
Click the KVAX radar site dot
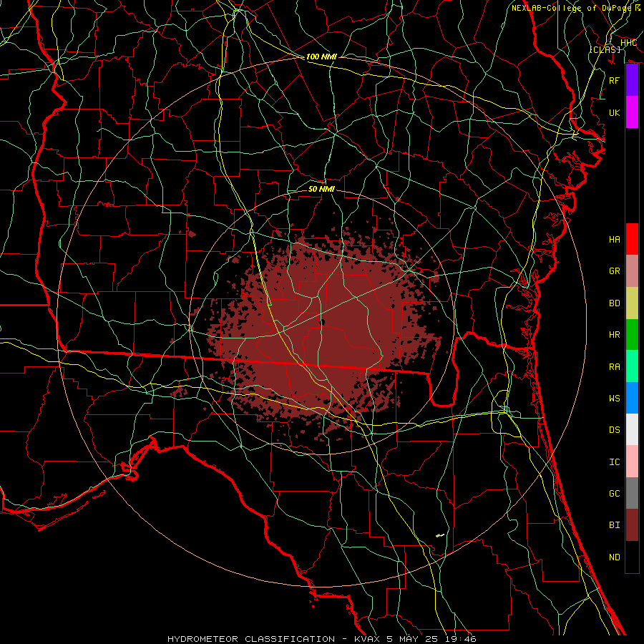tap(323, 323)
